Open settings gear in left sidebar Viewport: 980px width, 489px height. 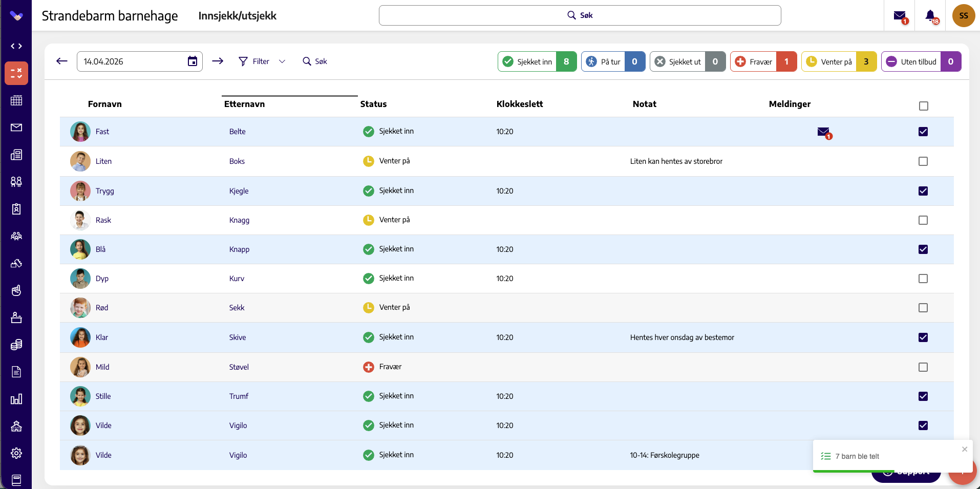click(16, 453)
